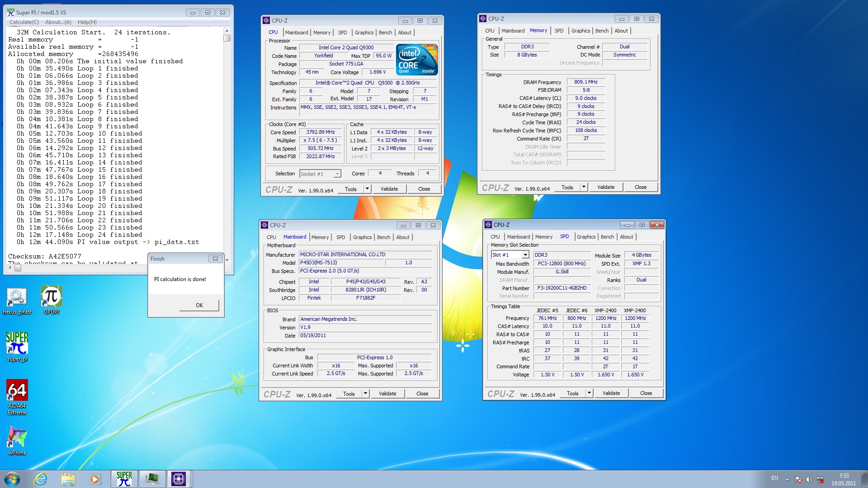Open the hexus_pifast desktop shortcut
868x488 pixels.
point(17,300)
